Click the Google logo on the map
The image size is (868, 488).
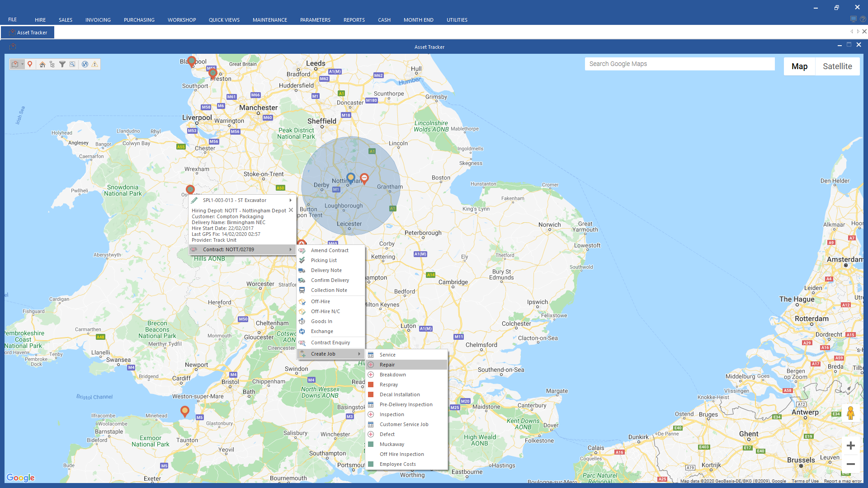(x=20, y=478)
